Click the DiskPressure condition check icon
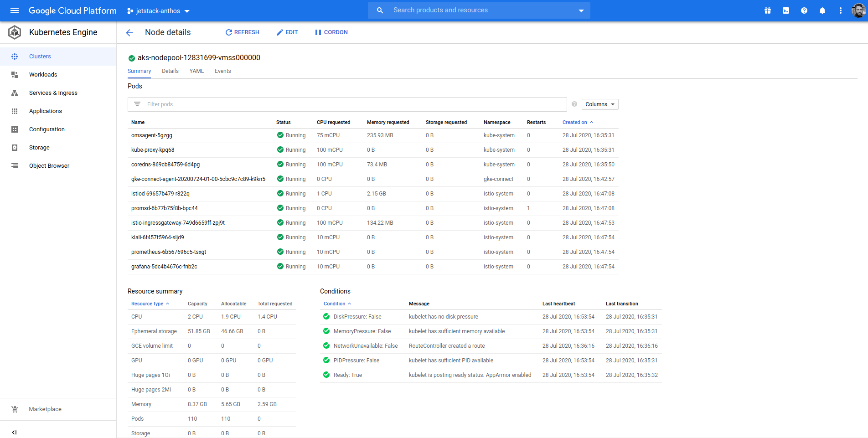Screen dimensions: 868x438 [326, 317]
